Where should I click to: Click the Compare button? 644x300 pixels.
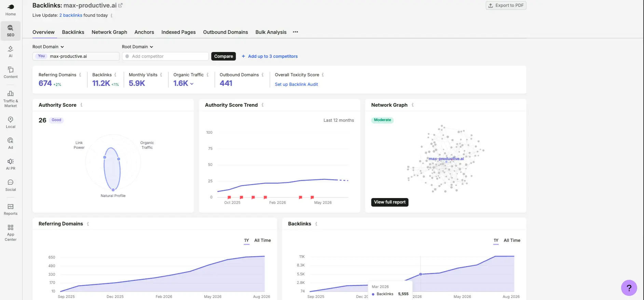coord(223,56)
